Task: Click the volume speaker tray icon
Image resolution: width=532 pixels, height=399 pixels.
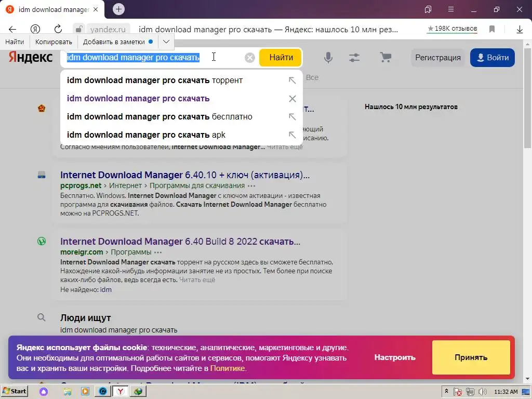Action: tap(483, 392)
